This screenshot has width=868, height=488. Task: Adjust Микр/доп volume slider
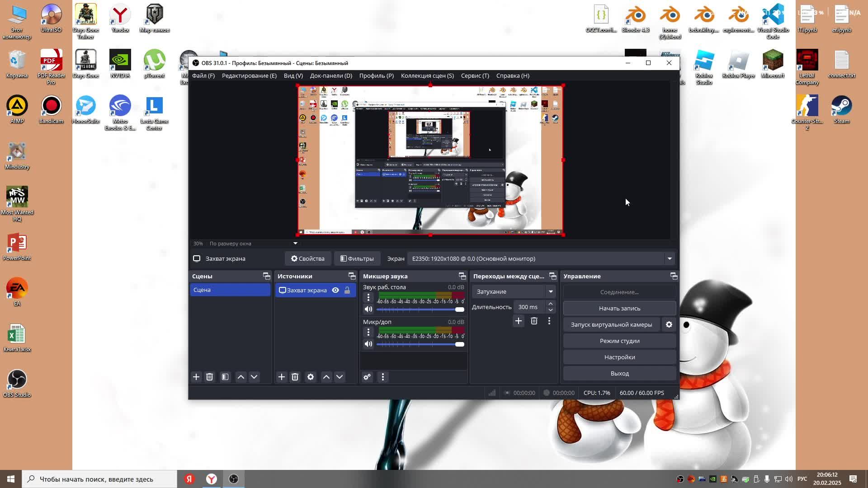[x=420, y=344]
